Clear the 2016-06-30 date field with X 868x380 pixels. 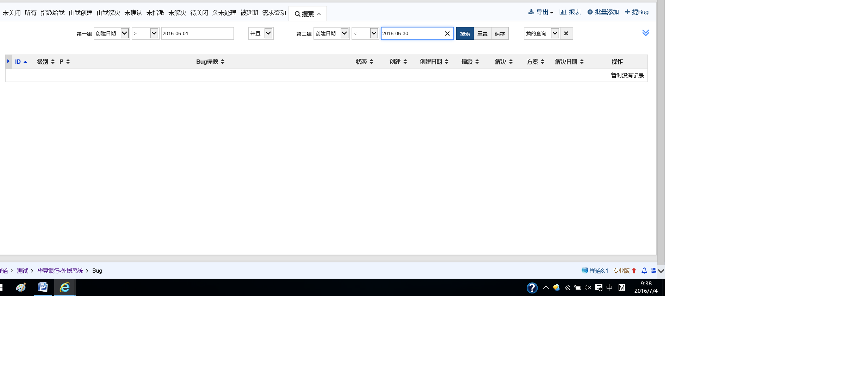tap(447, 33)
